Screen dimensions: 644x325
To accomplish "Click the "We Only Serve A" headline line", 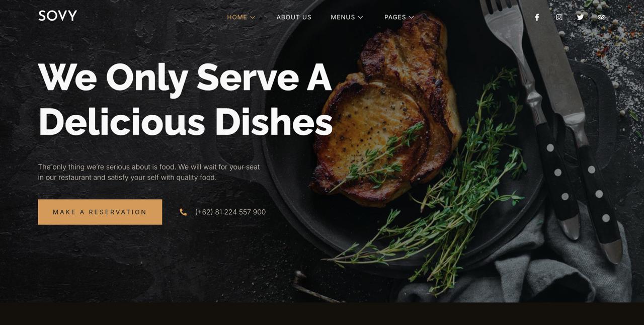I will tap(185, 77).
